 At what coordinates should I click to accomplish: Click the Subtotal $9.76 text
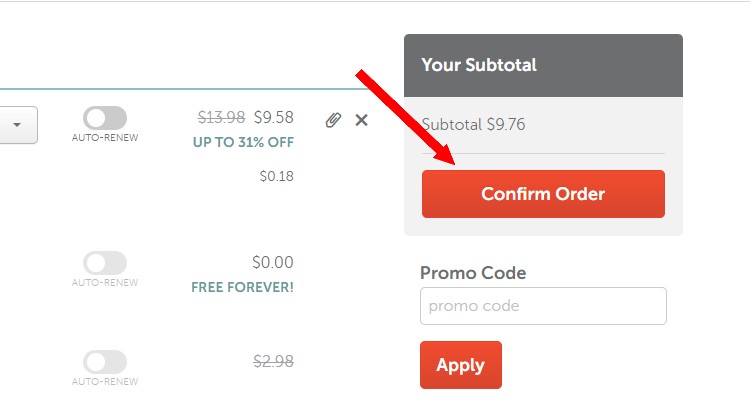click(474, 124)
